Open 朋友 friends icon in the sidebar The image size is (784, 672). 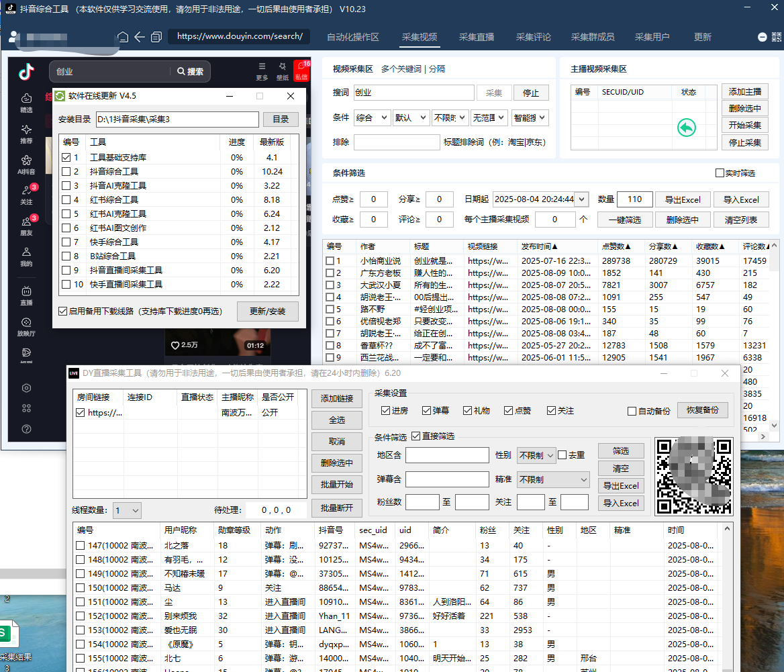click(x=26, y=225)
